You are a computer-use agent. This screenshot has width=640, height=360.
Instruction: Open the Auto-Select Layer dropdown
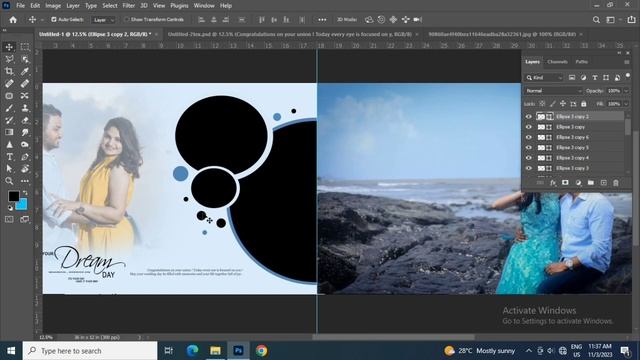pyautogui.click(x=103, y=20)
